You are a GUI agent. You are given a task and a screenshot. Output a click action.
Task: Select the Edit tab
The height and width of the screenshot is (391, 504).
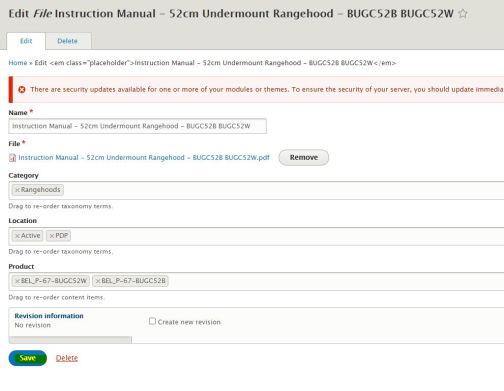point(26,41)
